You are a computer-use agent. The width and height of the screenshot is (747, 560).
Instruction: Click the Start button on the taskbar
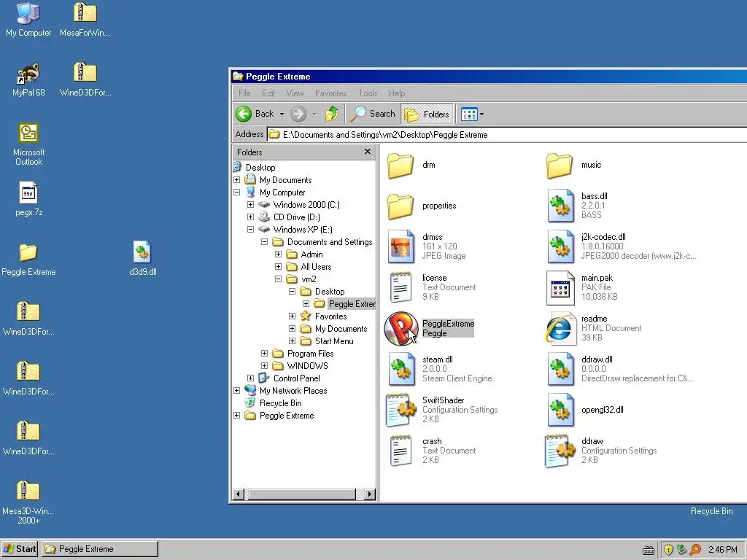(19, 549)
